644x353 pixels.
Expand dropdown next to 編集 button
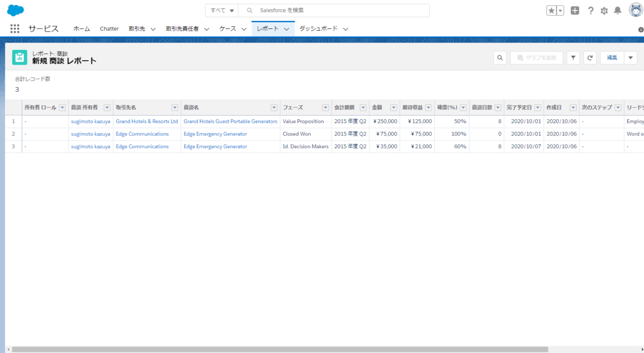tap(630, 58)
